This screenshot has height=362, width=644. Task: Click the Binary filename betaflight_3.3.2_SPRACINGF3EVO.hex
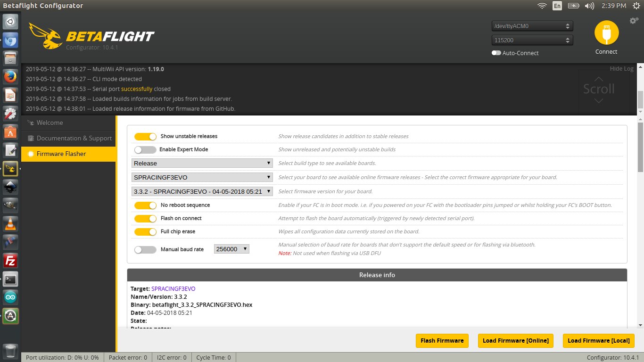[202, 305]
